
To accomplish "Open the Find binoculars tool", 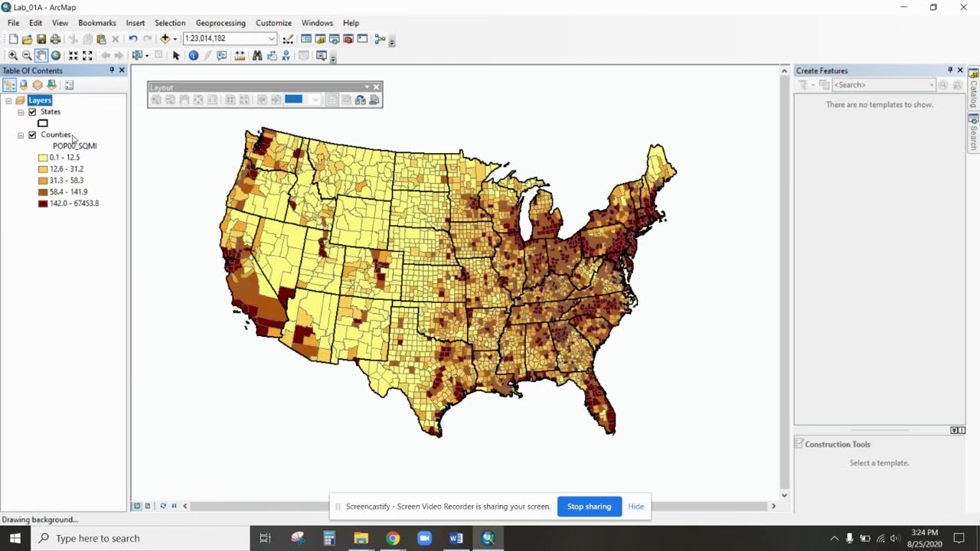I will [257, 55].
